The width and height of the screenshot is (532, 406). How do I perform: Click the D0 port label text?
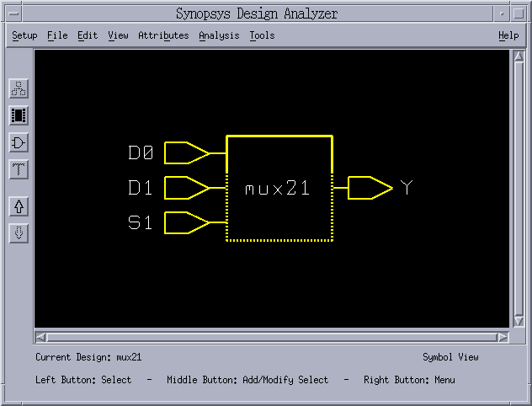(141, 152)
